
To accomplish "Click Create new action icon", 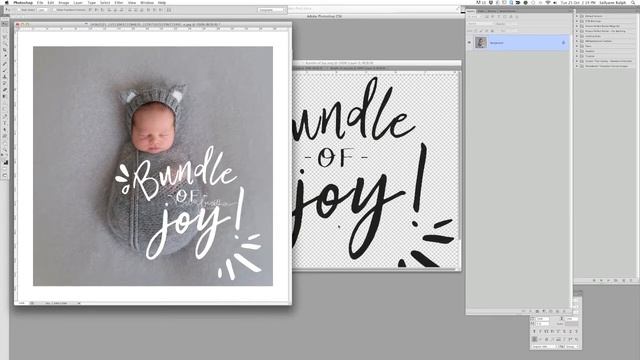I will click(x=624, y=280).
